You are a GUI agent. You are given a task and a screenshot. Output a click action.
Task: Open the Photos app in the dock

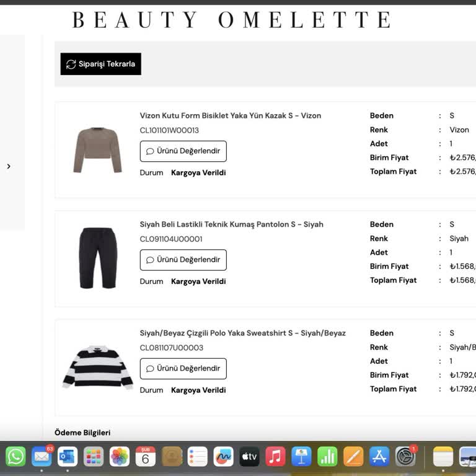(120, 456)
